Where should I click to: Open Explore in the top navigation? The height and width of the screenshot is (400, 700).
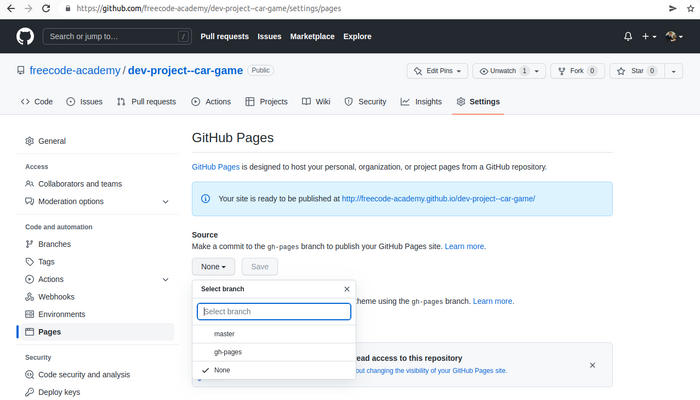tap(357, 36)
